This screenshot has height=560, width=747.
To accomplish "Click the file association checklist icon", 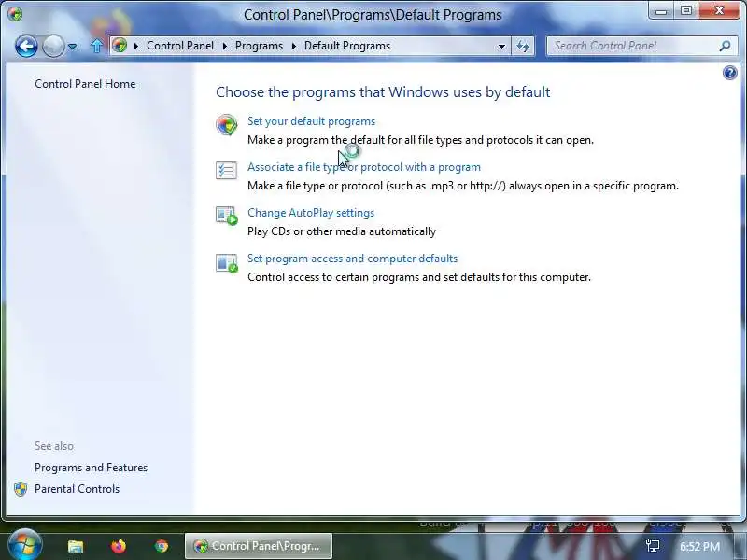I will click(x=226, y=170).
